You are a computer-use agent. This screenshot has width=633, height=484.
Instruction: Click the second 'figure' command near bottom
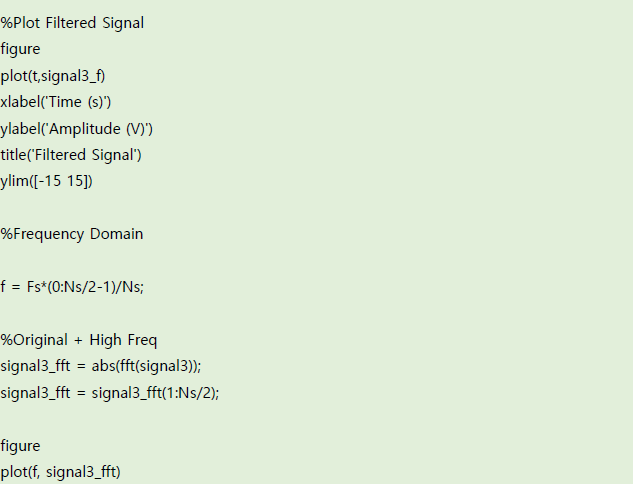click(x=21, y=446)
